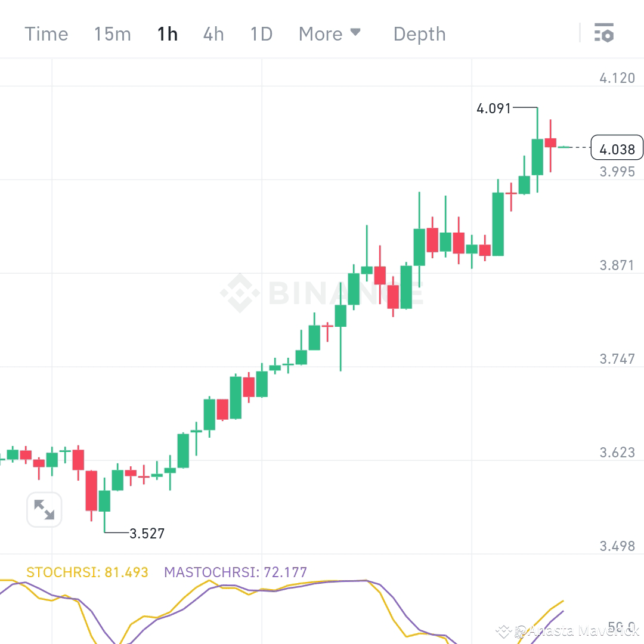Click the chevron arrow beside More
This screenshot has height=644, width=644.
tap(356, 32)
